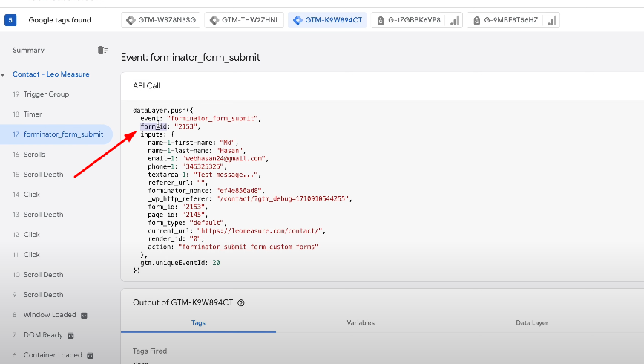Image resolution: width=644 pixels, height=364 pixels.
Task: Switch to the Variables tab
Action: tap(361, 323)
